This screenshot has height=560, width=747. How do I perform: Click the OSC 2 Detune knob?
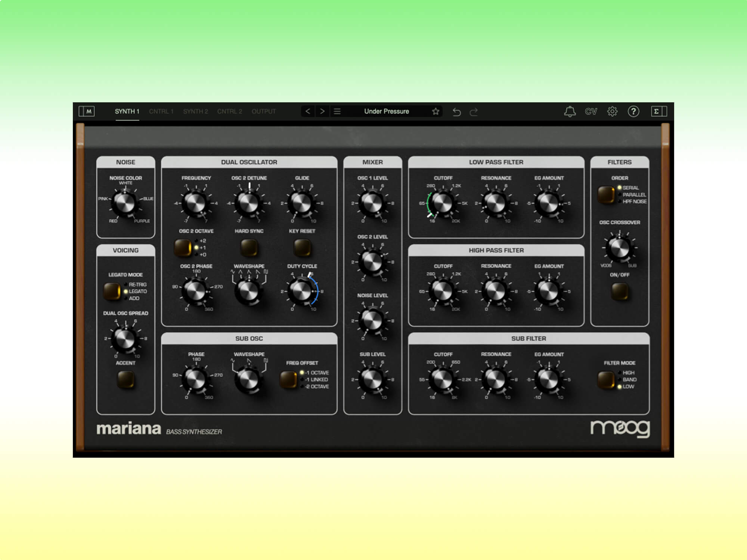(x=249, y=203)
